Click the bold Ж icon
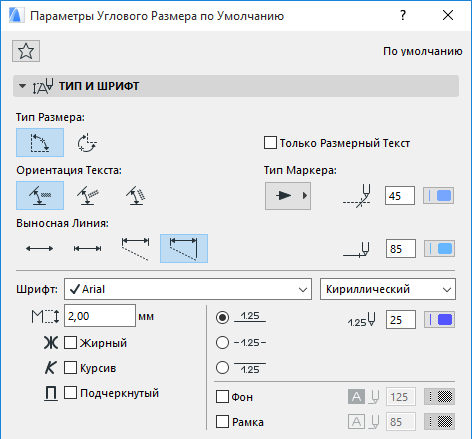Viewport: 472px width, 439px height. (51, 343)
